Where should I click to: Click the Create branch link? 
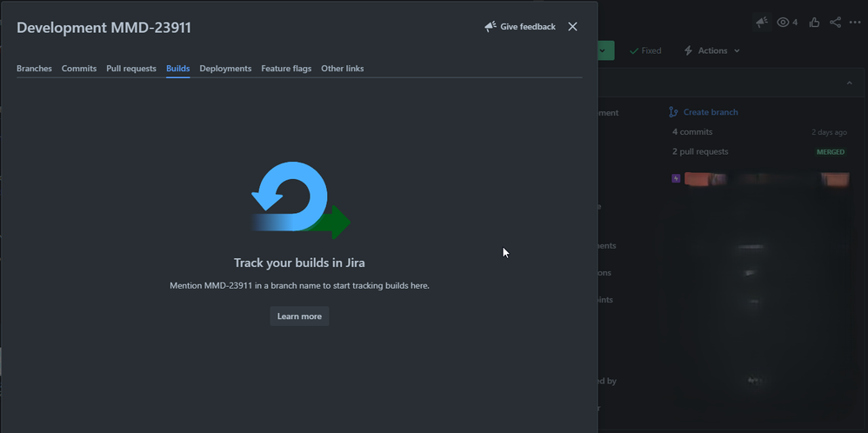click(x=711, y=112)
